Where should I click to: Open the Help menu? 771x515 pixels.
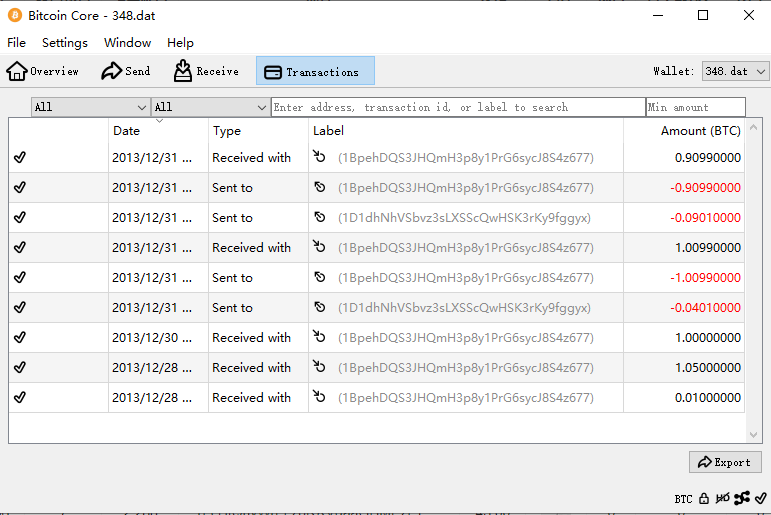(180, 43)
